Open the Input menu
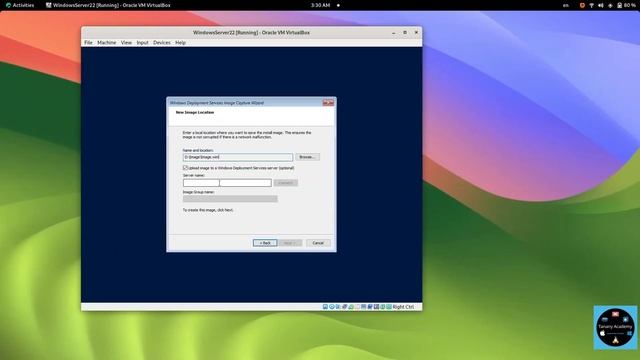The height and width of the screenshot is (360, 640). [x=142, y=42]
